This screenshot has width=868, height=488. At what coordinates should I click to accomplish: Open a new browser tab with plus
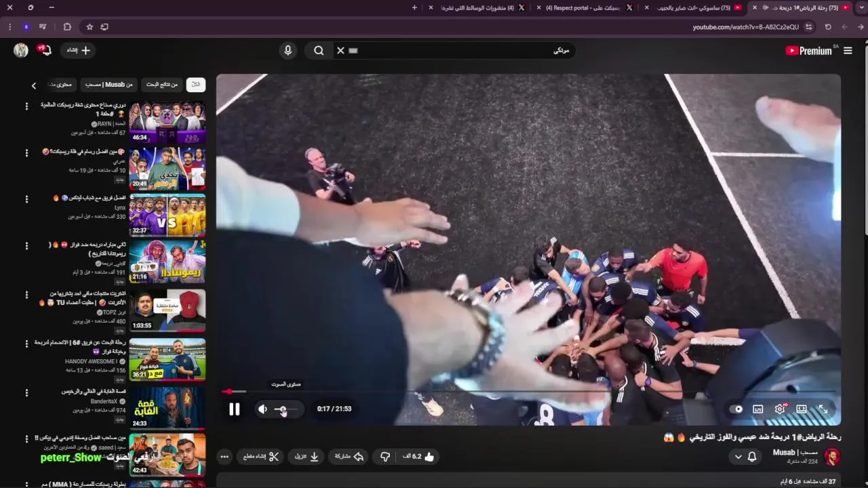[414, 7]
